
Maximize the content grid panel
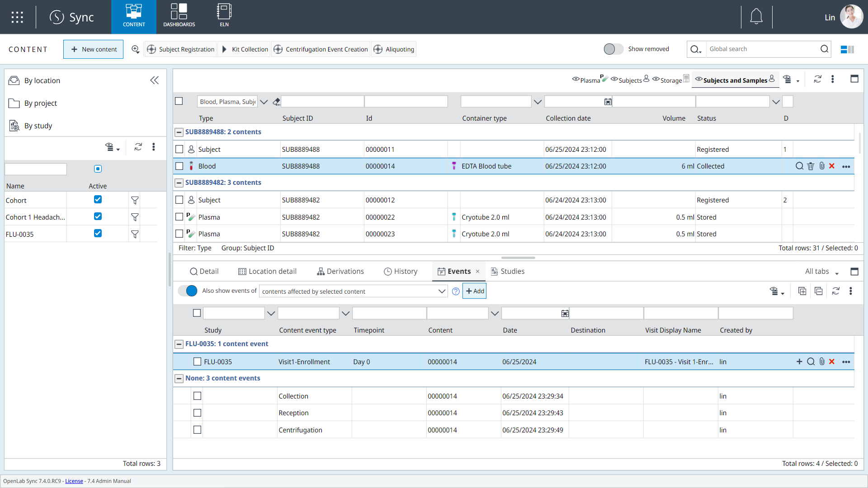tap(854, 79)
